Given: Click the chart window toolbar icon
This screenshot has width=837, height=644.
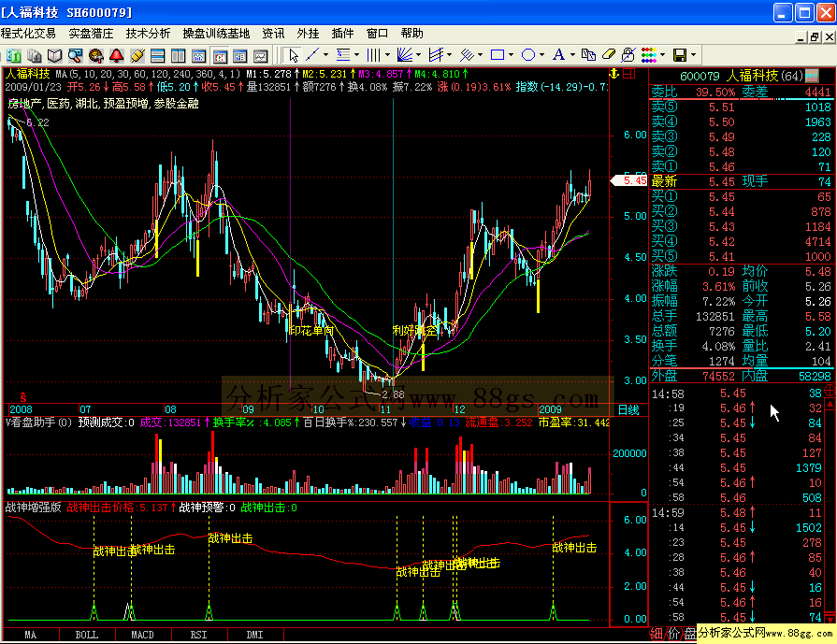Looking at the screenshot, I should point(198,55).
